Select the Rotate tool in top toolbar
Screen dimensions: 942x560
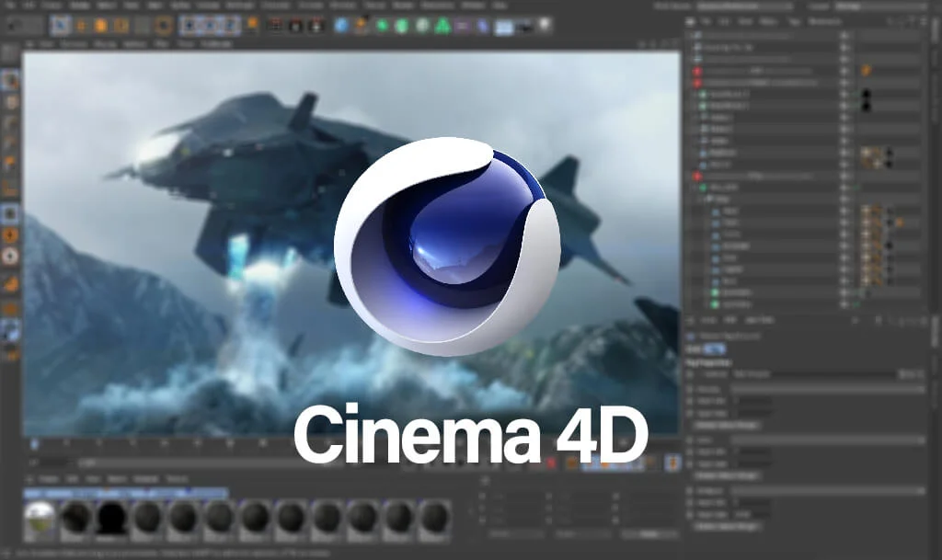click(121, 26)
